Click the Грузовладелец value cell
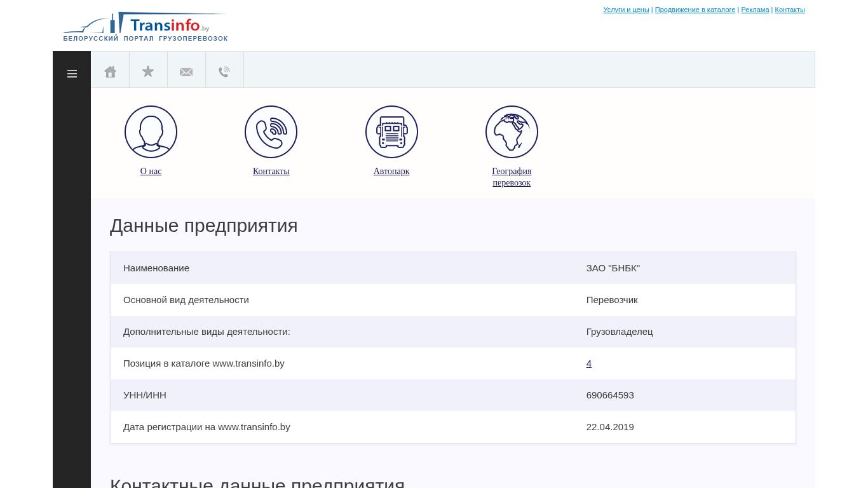The width and height of the screenshot is (868, 488). [x=620, y=332]
